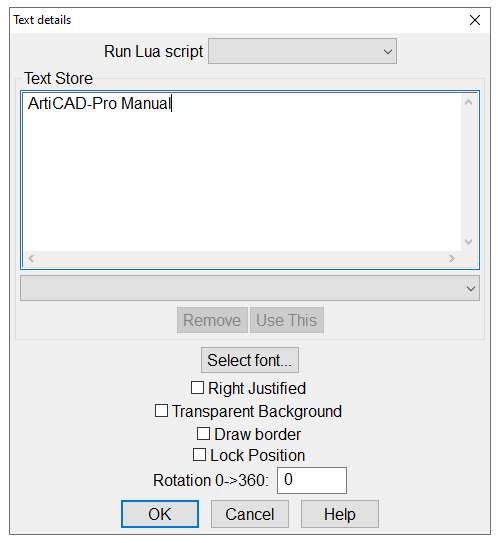Click the text area's scroll left arrow

[31, 258]
